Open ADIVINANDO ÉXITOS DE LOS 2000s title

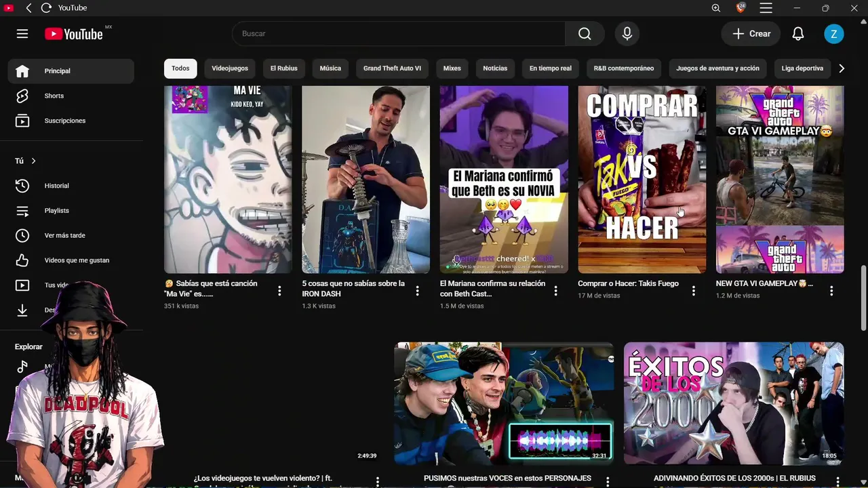(735, 479)
